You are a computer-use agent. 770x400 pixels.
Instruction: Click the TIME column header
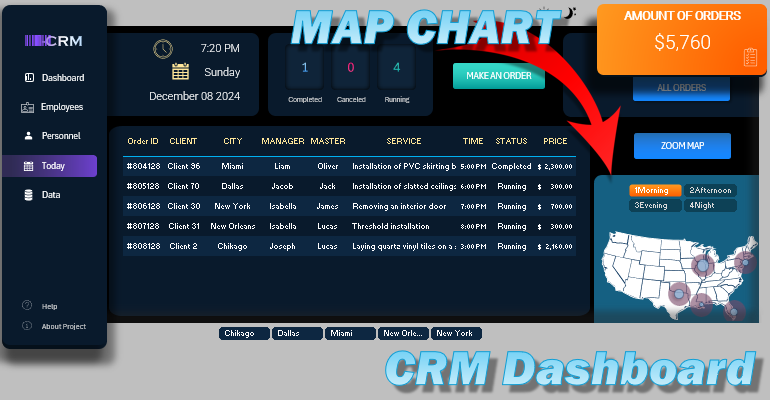473,141
